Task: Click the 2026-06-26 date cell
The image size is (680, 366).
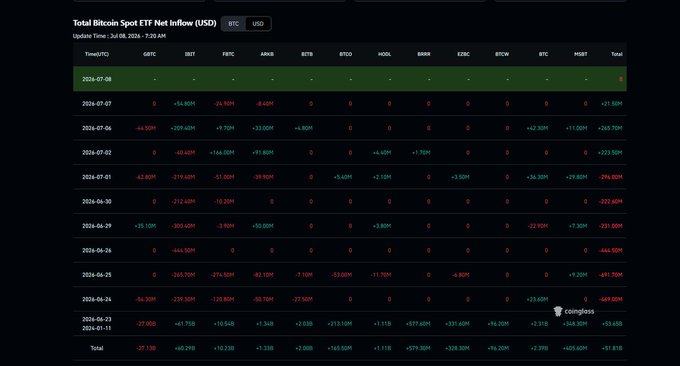Action: [97, 250]
